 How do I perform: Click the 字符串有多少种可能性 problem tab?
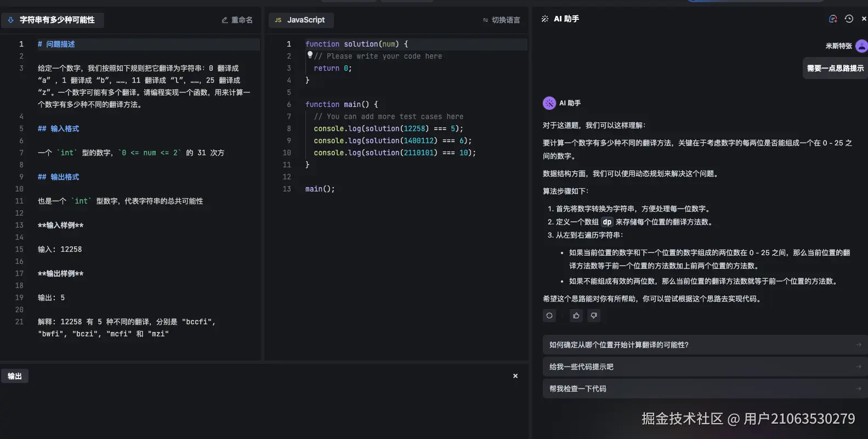[x=53, y=20]
